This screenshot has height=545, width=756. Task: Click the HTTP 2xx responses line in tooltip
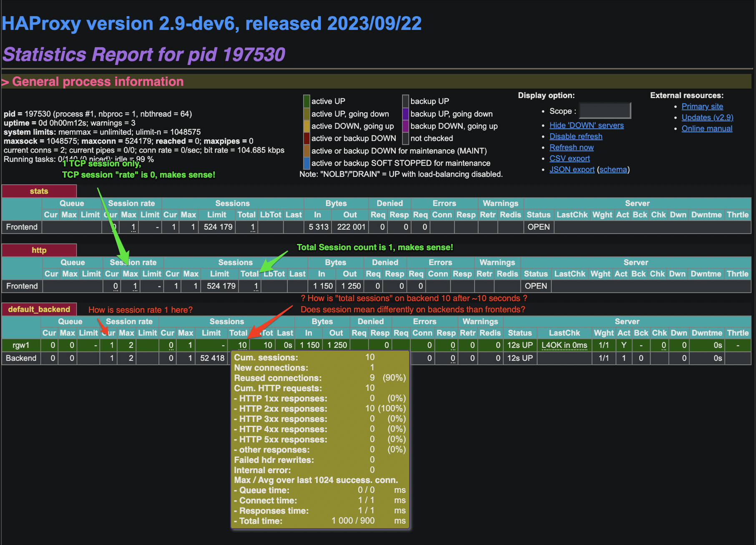320,409
